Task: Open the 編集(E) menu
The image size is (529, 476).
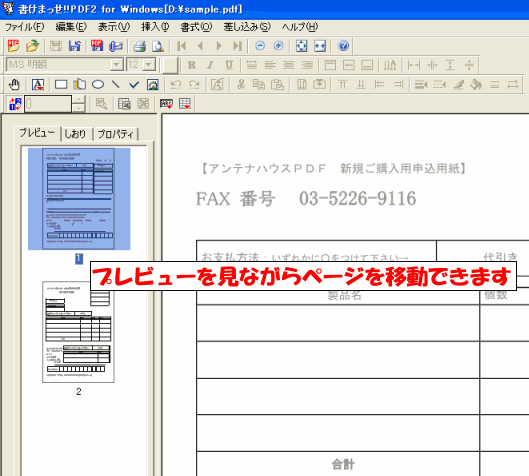Action: [71, 27]
